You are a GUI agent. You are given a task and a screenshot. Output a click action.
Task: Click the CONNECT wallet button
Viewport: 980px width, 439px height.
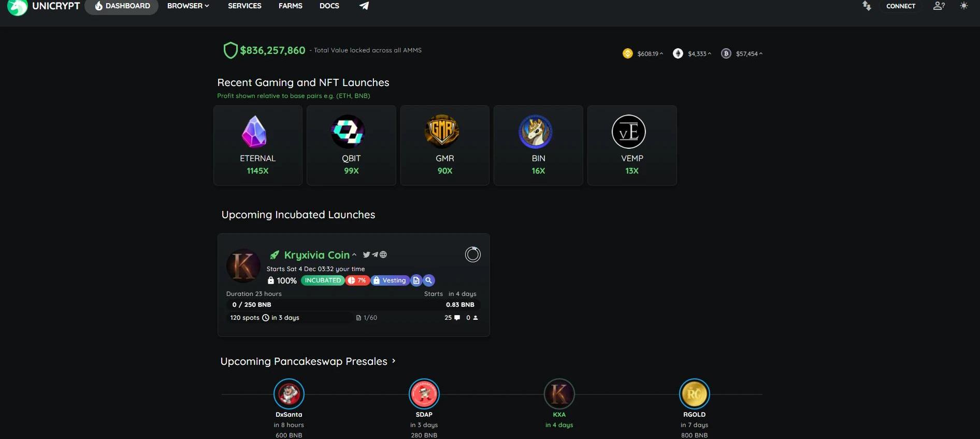tap(901, 6)
